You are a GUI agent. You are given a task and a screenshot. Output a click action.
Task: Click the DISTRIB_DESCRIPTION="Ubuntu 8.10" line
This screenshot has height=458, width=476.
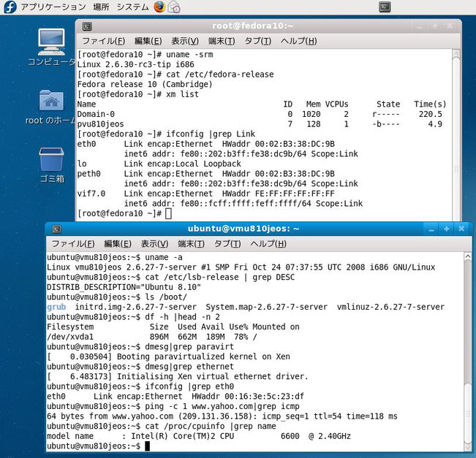tap(124, 287)
